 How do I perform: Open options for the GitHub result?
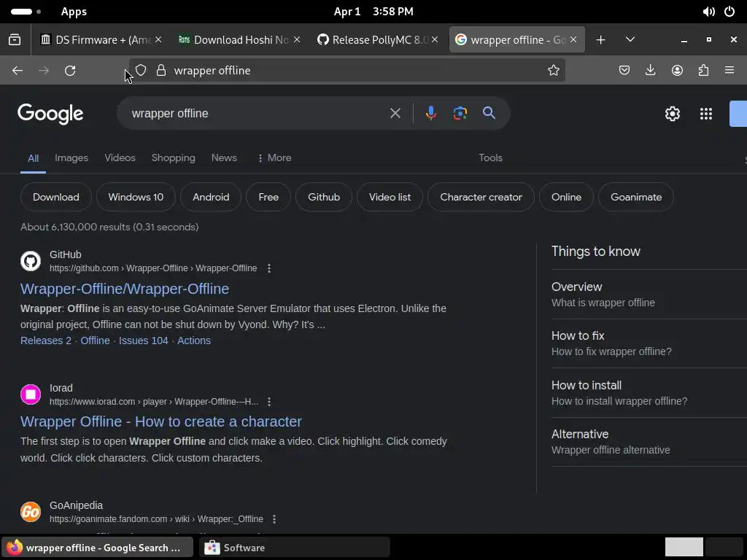click(269, 268)
